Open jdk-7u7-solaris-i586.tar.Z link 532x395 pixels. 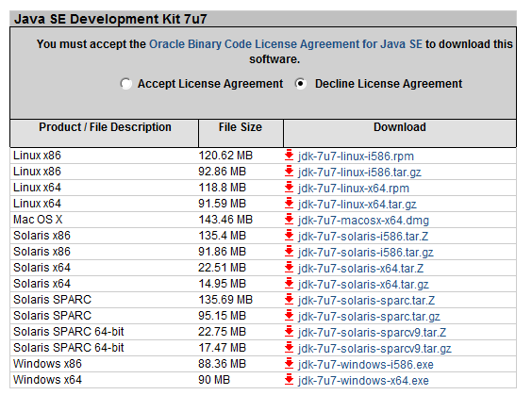click(x=363, y=237)
